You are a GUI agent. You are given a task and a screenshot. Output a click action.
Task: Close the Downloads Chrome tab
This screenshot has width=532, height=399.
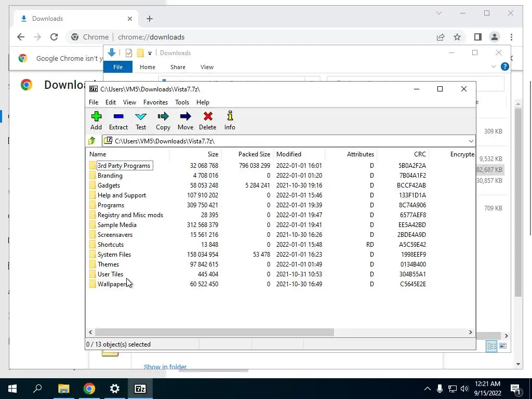129,19
